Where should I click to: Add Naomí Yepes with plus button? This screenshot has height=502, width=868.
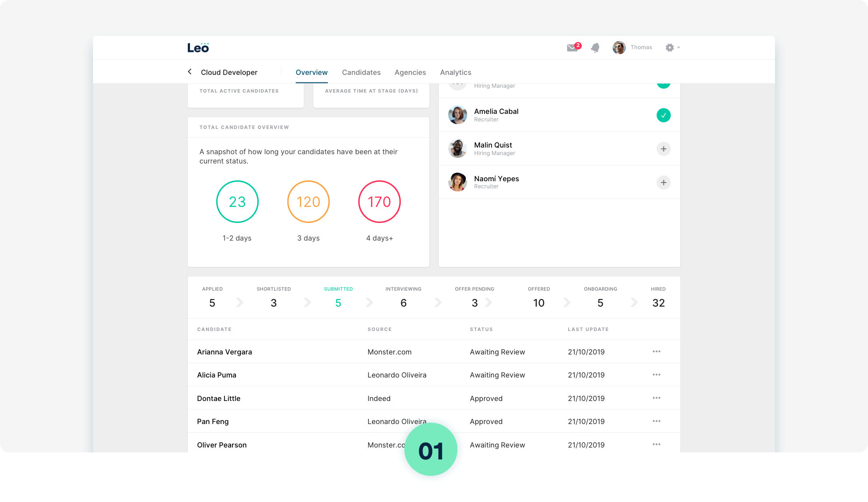pos(663,183)
